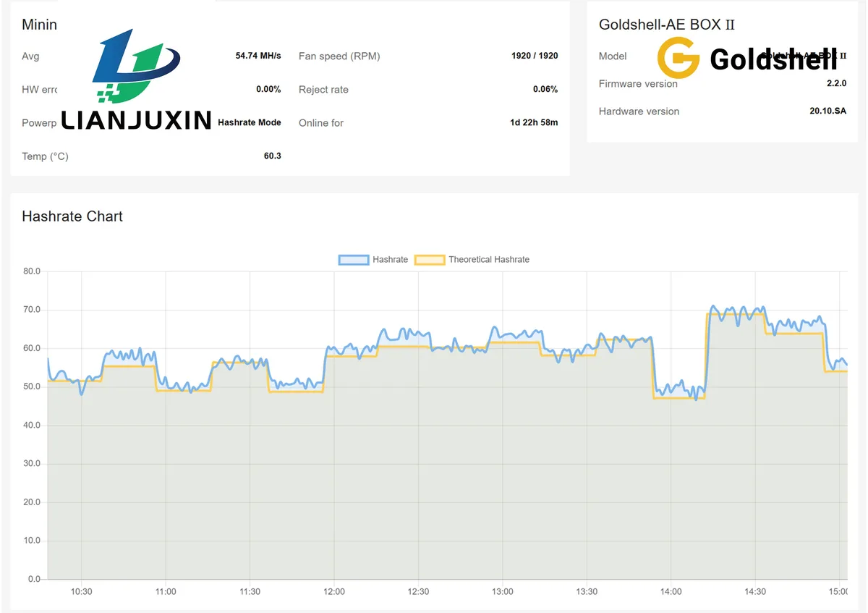Click the Avg label

[30, 56]
